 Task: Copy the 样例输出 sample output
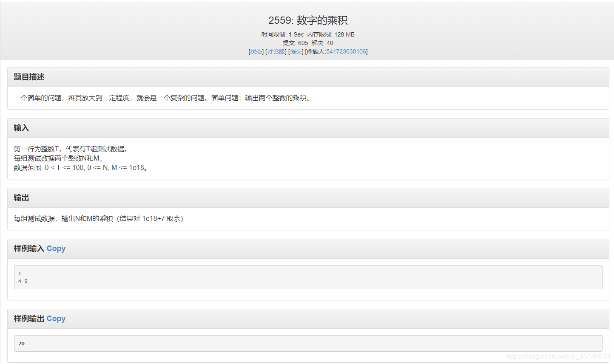(56, 319)
